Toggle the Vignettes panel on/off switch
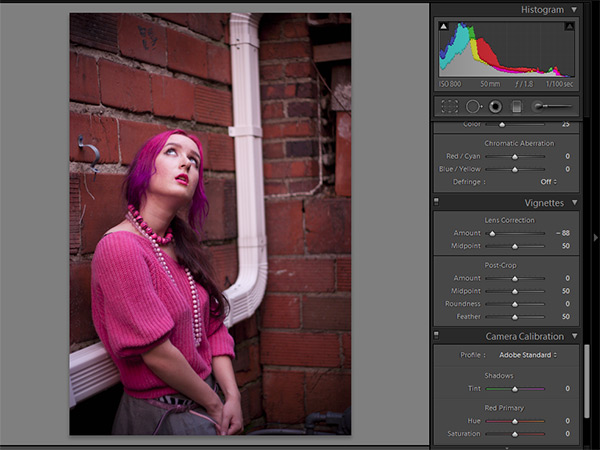Viewport: 600px width, 450px height. point(436,202)
